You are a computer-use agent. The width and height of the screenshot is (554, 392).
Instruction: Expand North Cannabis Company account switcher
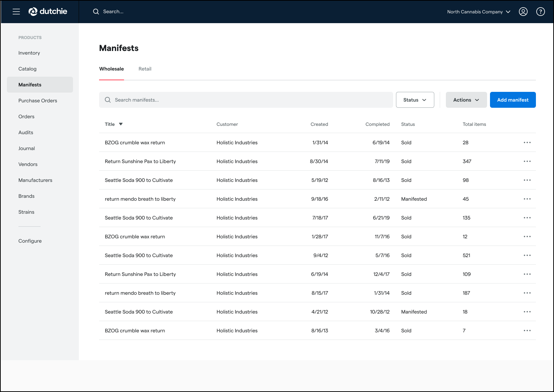pyautogui.click(x=478, y=12)
